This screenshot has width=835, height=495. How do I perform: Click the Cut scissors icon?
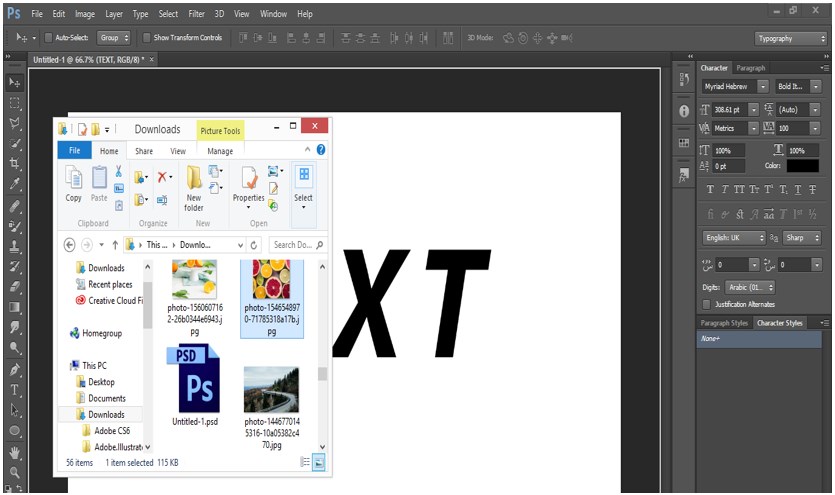[119, 171]
